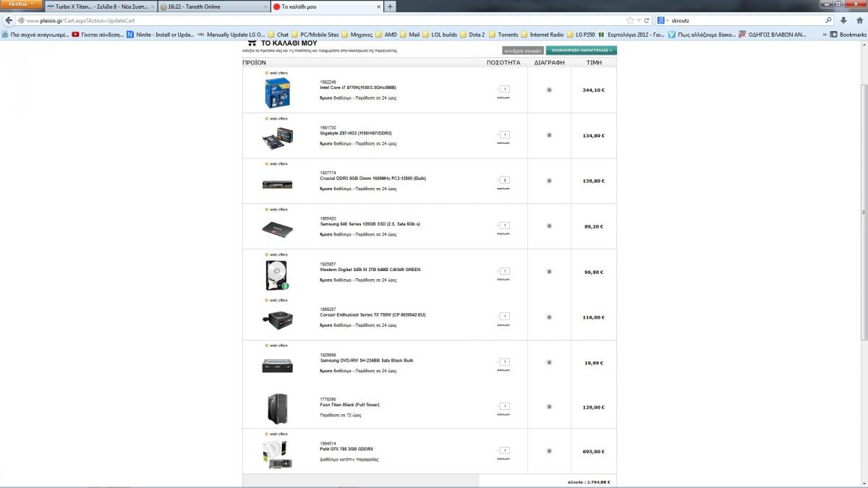Screen dimensions: 868x488
Task: Go back with the browser back arrow
Action: pyautogui.click(x=9, y=20)
